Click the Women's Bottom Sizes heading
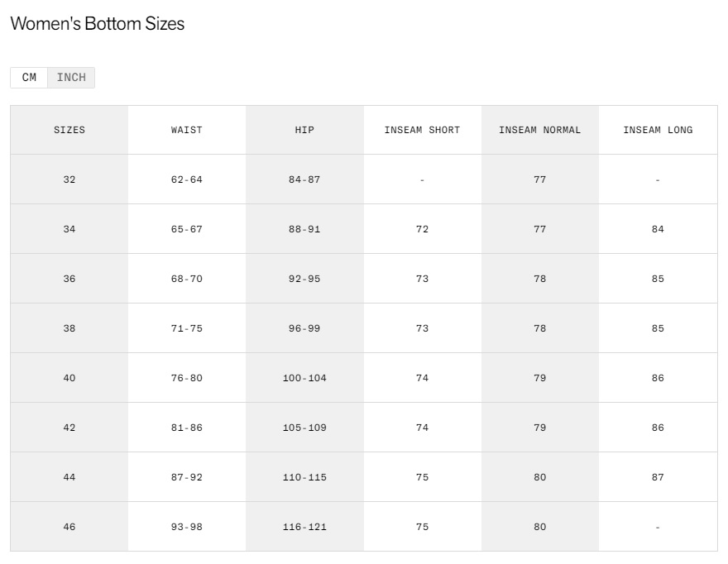This screenshot has height=564, width=728. point(97,24)
